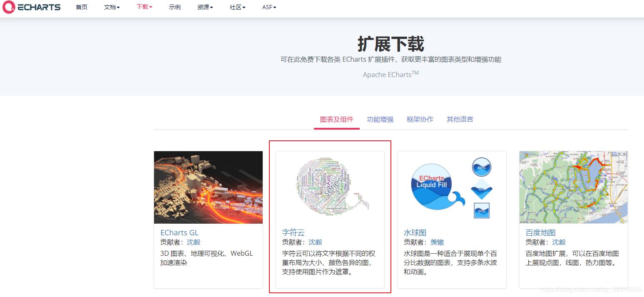
Task: Open the Baidu map heatmap thumbnail
Action: coord(573,187)
